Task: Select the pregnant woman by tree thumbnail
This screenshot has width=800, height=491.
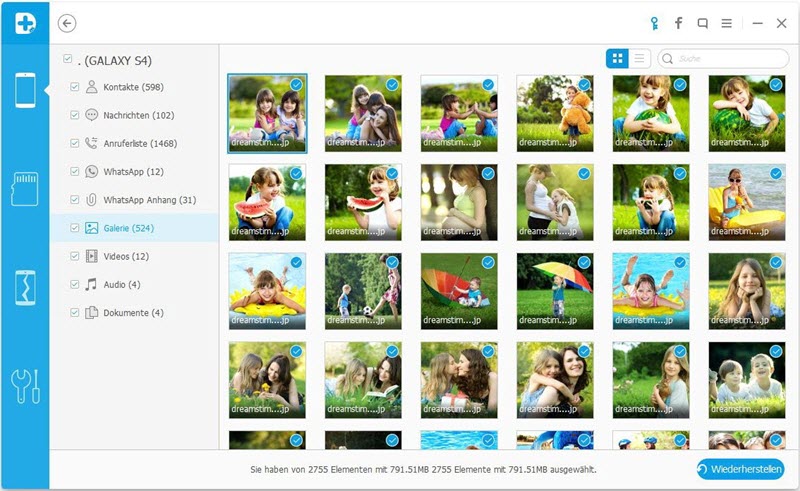Action: click(x=459, y=202)
